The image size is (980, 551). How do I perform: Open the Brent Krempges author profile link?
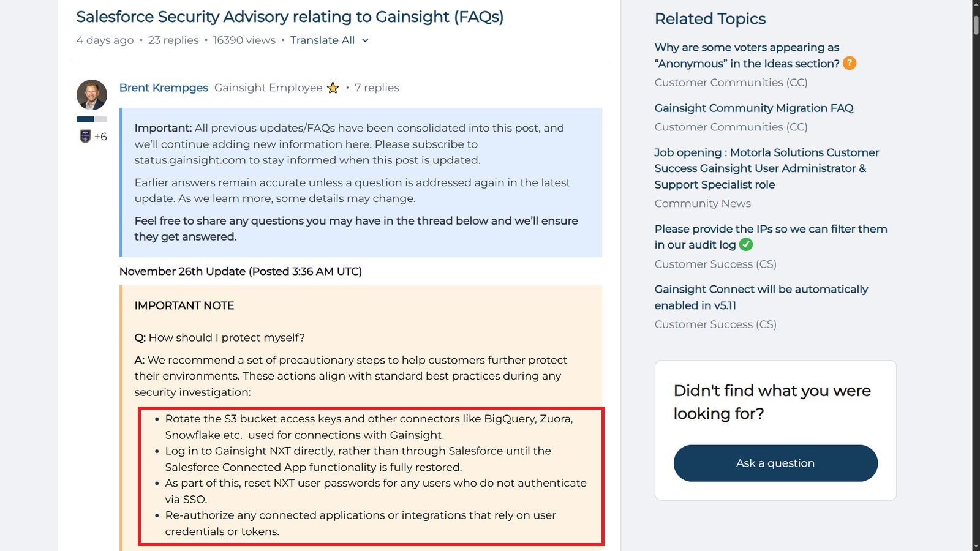tap(164, 88)
